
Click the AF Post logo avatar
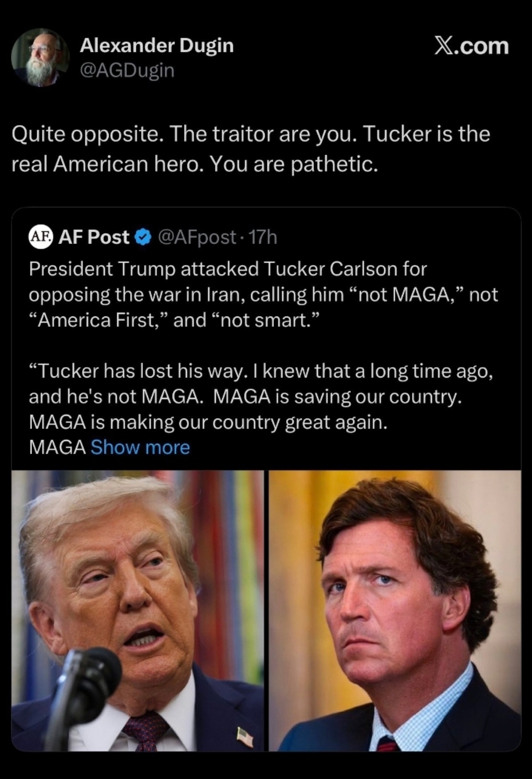click(41, 236)
